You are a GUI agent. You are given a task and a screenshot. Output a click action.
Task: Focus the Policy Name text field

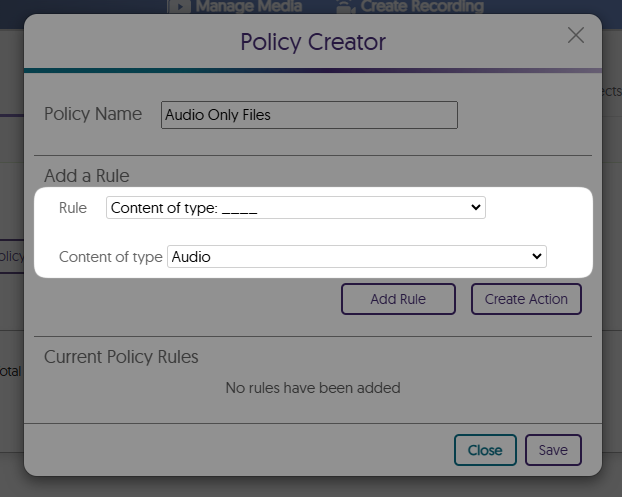[309, 115]
